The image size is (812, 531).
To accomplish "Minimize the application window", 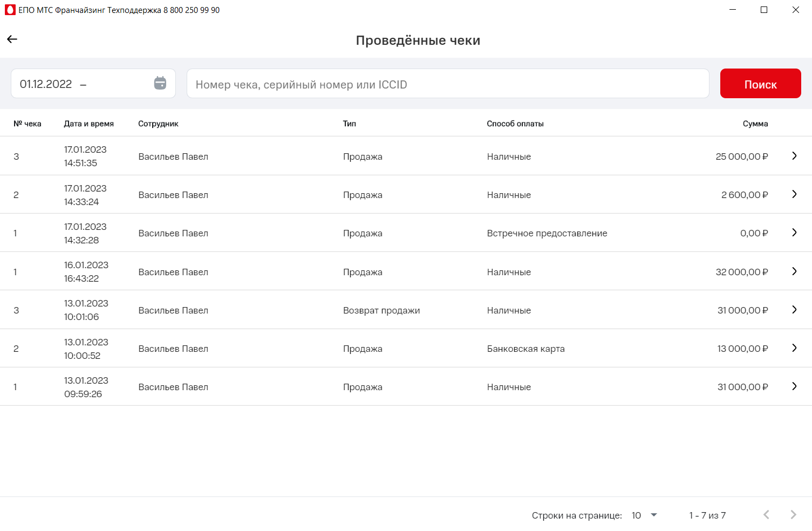I will click(x=733, y=10).
